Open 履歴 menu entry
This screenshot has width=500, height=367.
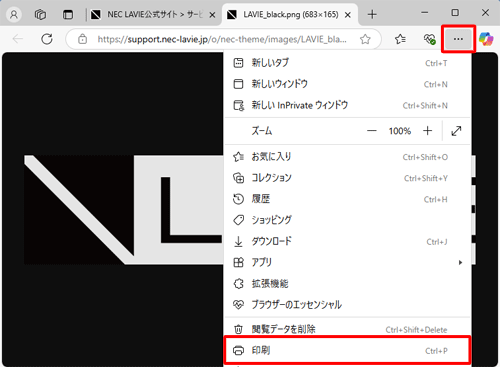(348, 199)
